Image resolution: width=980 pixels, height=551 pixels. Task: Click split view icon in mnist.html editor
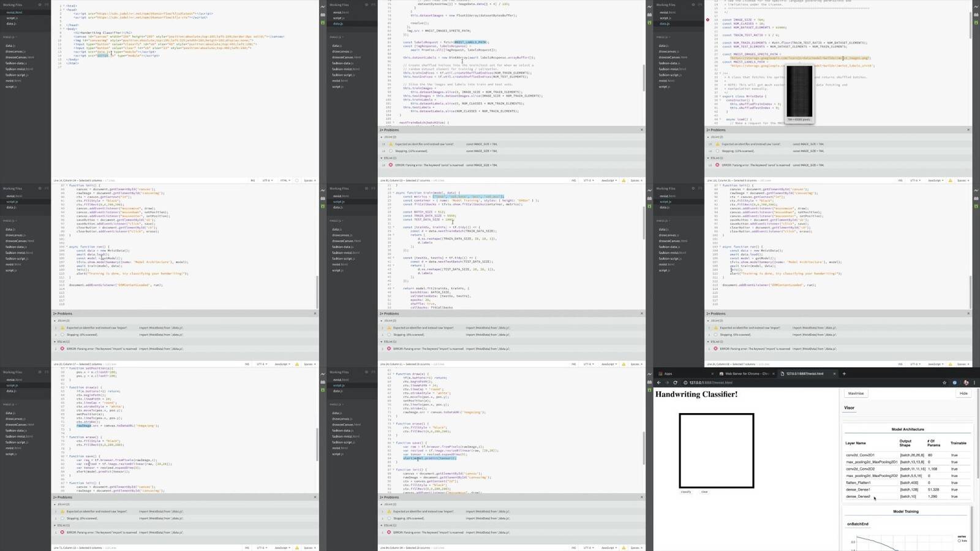(47, 5)
